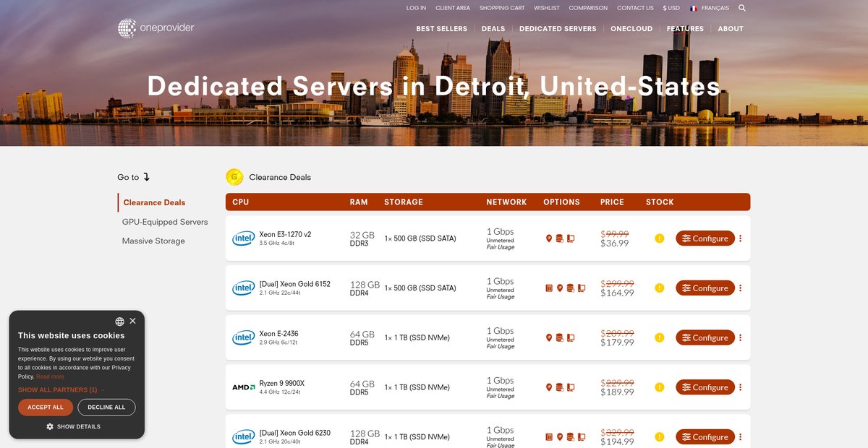This screenshot has height=448, width=868.
Task: Click remote console icon in Xeon E3-1270 v2 row
Action: 571,238
